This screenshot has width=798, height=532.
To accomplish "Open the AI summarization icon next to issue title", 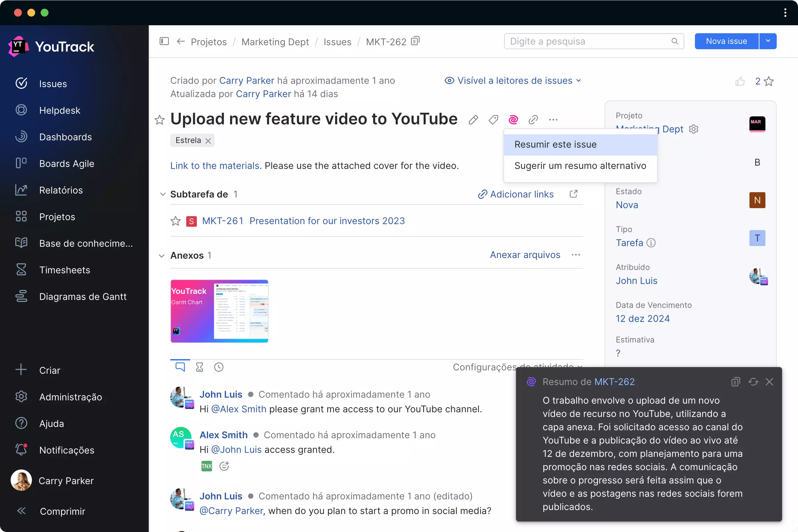I will (x=513, y=119).
